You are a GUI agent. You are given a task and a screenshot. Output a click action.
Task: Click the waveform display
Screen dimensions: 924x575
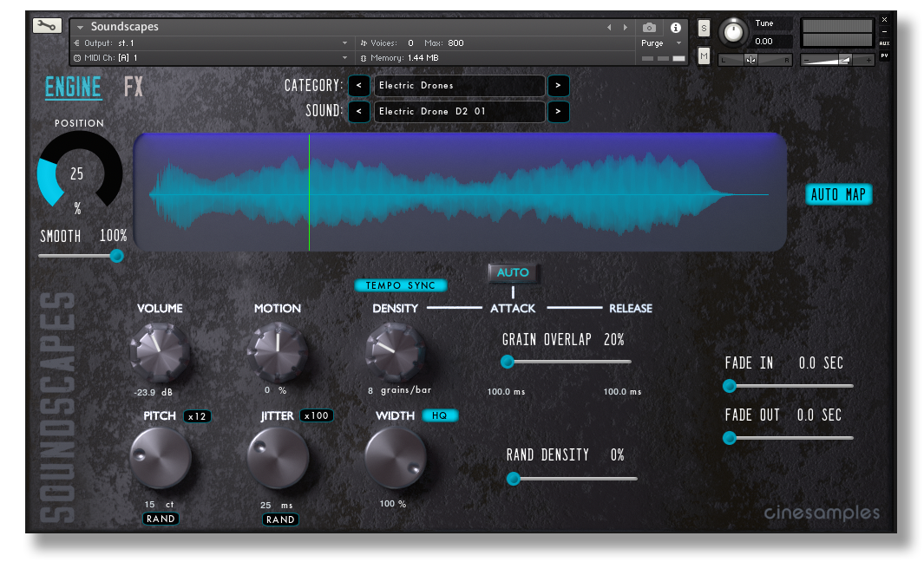(x=460, y=192)
